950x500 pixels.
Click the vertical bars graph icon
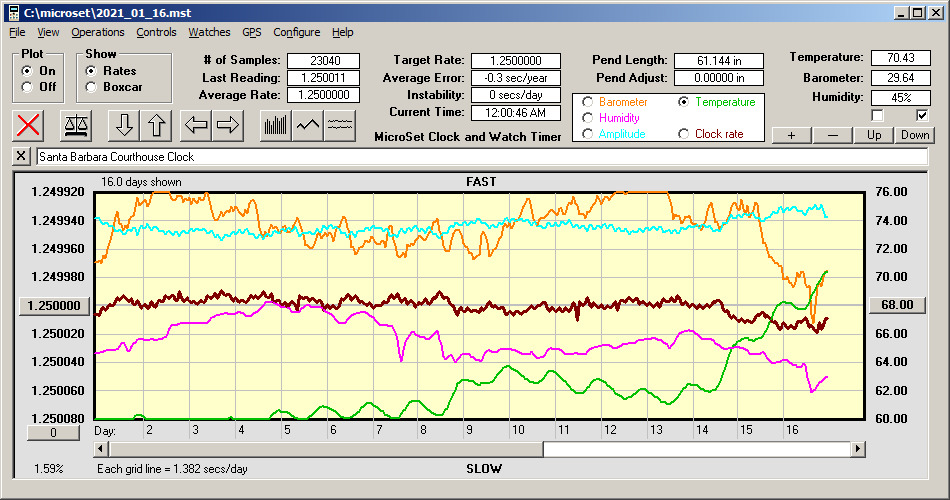coord(275,125)
